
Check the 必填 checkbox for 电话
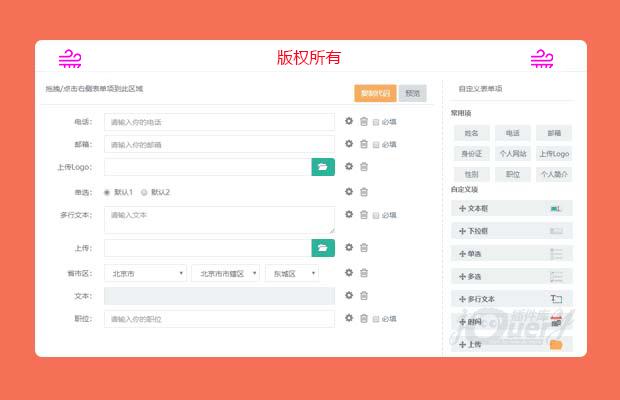click(376, 122)
